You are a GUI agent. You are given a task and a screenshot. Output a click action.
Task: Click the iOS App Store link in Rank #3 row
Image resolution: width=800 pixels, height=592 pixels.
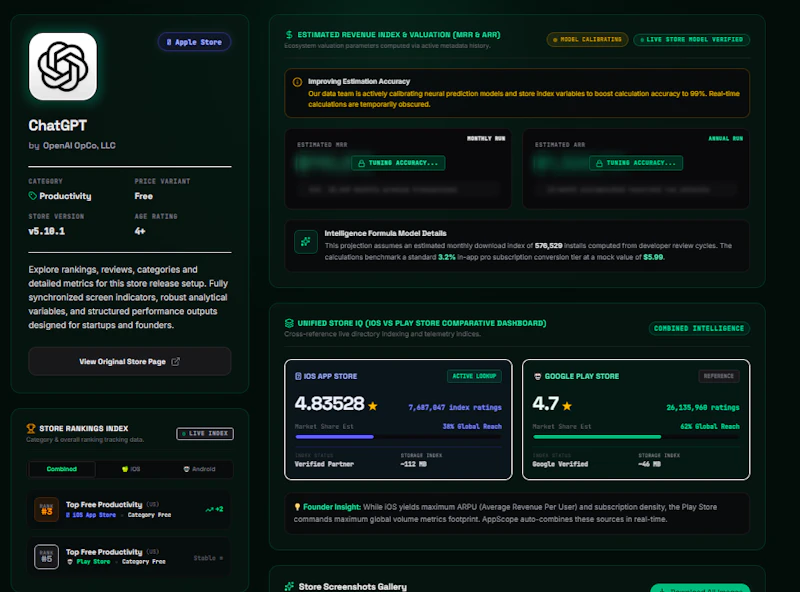(x=91, y=515)
